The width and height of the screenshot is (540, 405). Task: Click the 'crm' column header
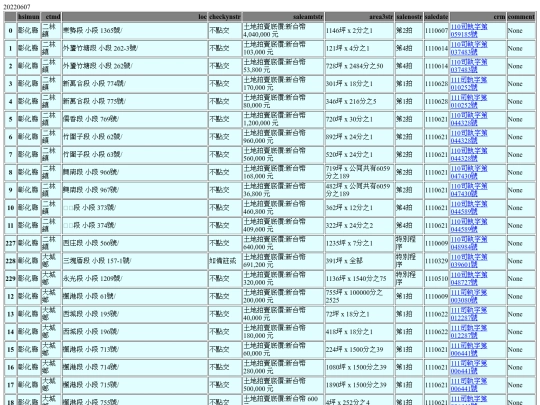coord(478,17)
